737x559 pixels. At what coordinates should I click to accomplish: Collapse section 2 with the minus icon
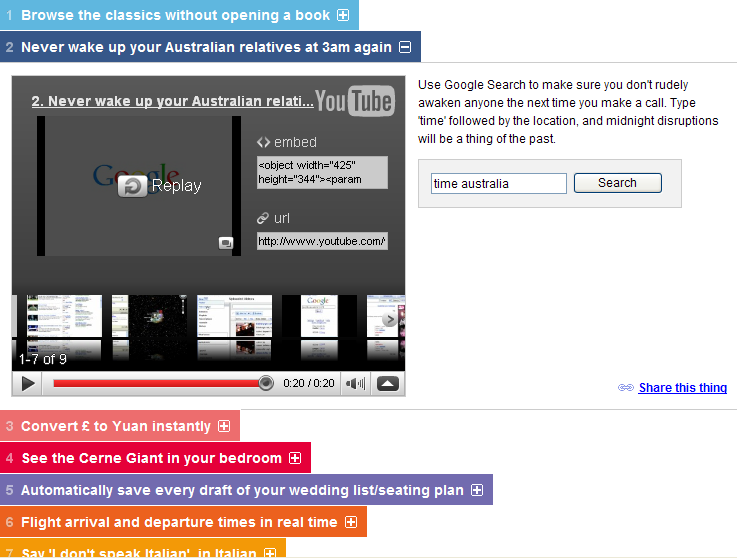[x=405, y=46]
